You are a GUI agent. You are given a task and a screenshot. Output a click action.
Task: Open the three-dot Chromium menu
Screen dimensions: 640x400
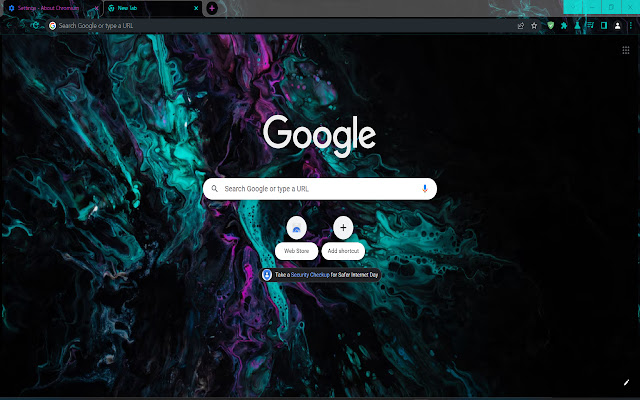click(x=631, y=26)
